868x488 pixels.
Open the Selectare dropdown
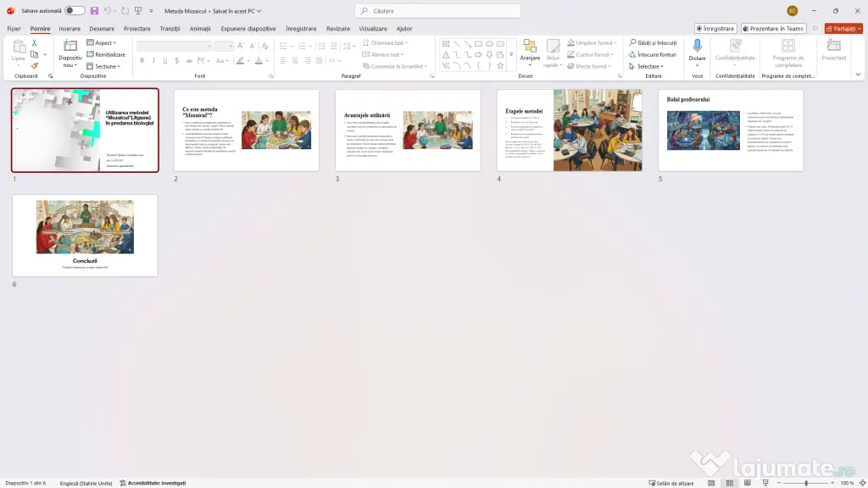point(646,66)
